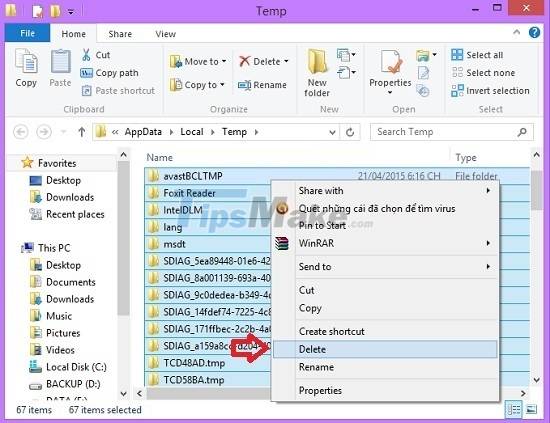Select Favorites in navigation pane
550x423 pixels.
tap(57, 163)
